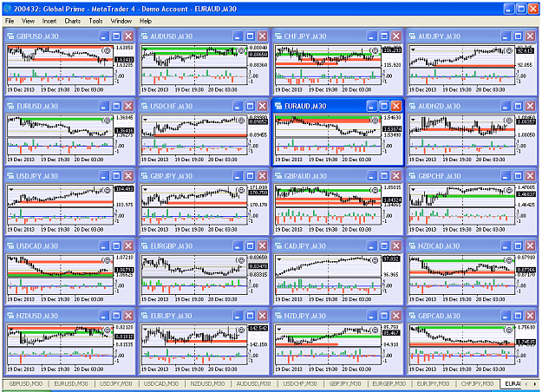Switch to the USDCAD,M30 bottom tab
Screen dimensions: 542x392
161,383
